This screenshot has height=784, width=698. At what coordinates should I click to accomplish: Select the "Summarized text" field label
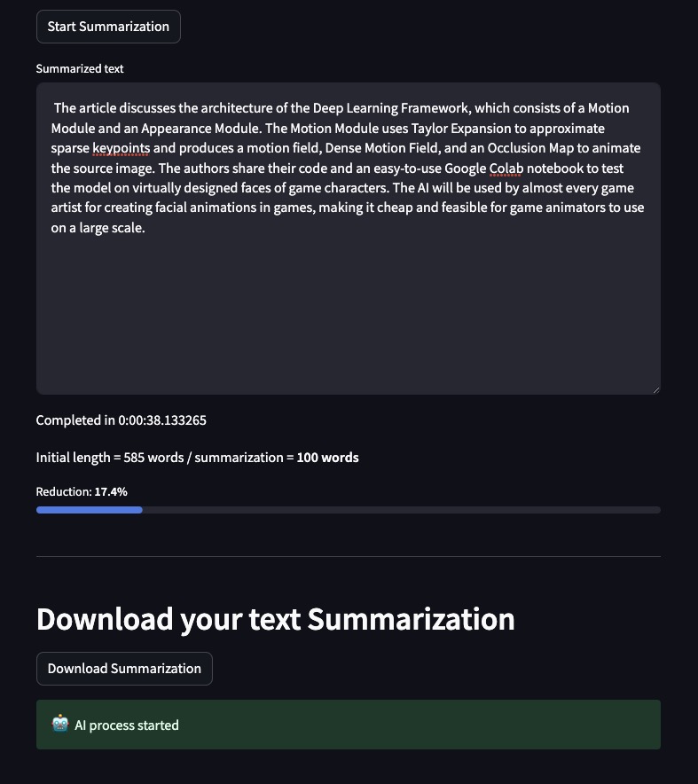point(80,69)
